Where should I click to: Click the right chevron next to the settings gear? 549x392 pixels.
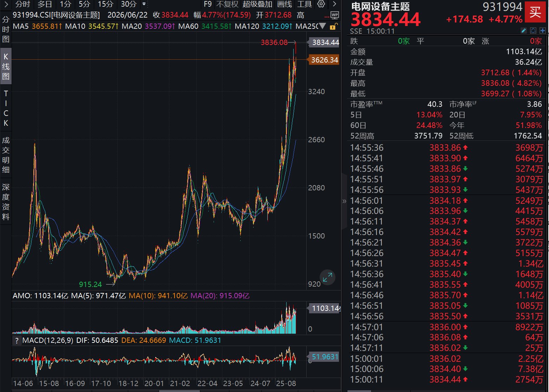pyautogui.click(x=334, y=4)
